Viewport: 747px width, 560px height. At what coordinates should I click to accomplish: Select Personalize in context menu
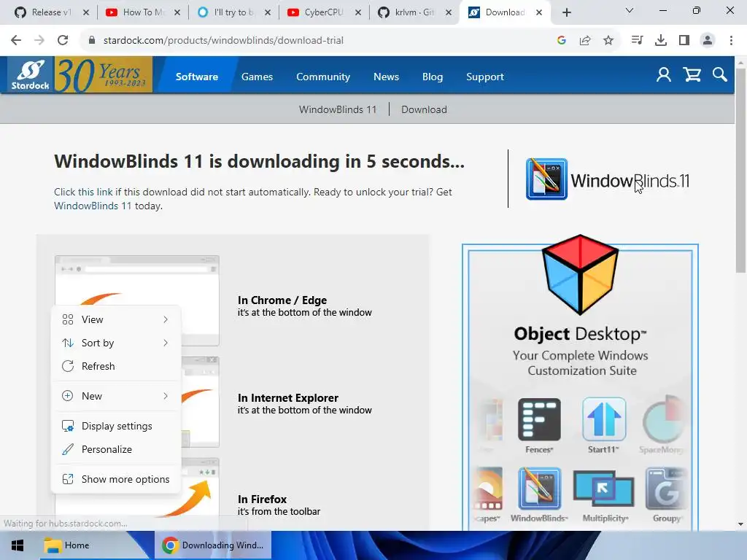pos(116,449)
